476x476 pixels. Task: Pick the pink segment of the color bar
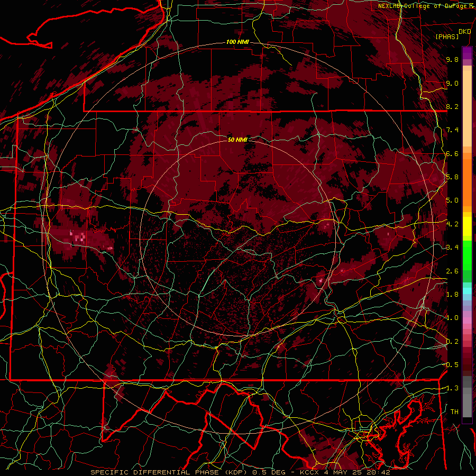point(467,320)
